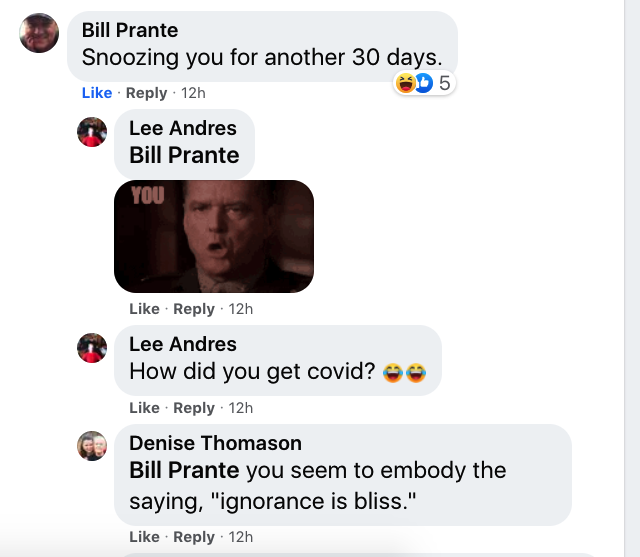Image resolution: width=640 pixels, height=557 pixels.
Task: Click Lee Andres avatar beside covid question
Action: (x=92, y=348)
